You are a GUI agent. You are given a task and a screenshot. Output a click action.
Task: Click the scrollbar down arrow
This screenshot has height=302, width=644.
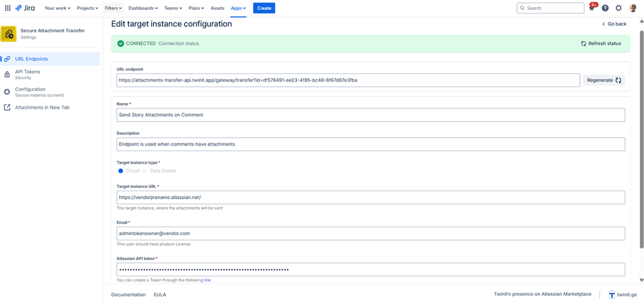click(641, 280)
